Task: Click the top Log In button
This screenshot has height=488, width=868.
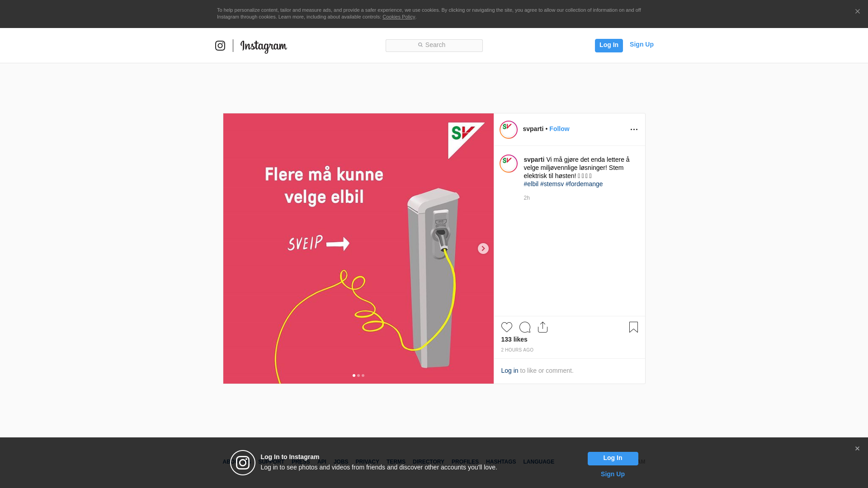Action: [x=609, y=45]
